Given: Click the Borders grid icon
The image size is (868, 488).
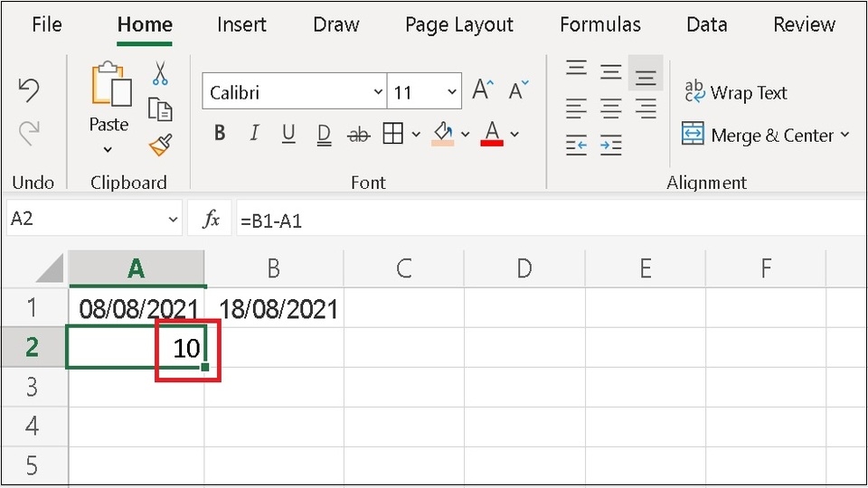Looking at the screenshot, I should click(x=392, y=134).
